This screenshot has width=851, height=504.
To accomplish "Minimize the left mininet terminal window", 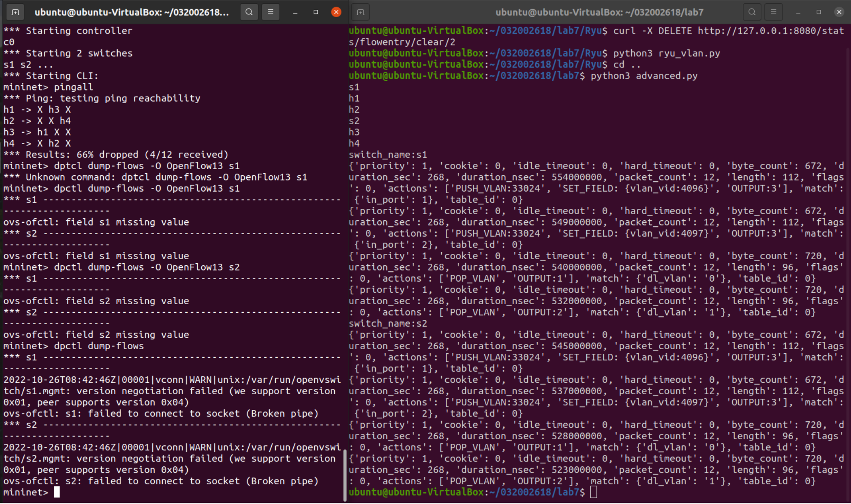I will pyautogui.click(x=295, y=12).
